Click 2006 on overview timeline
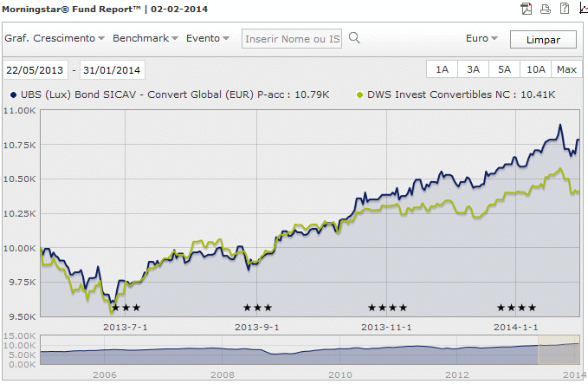Image resolution: width=588 pixels, height=384 pixels. [x=104, y=374]
